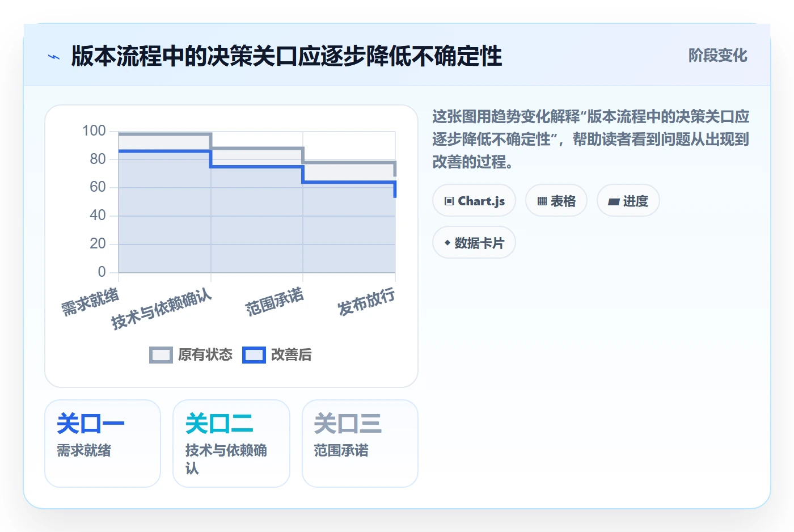Click the 100 y-axis value
The image size is (794, 532).
(x=94, y=131)
